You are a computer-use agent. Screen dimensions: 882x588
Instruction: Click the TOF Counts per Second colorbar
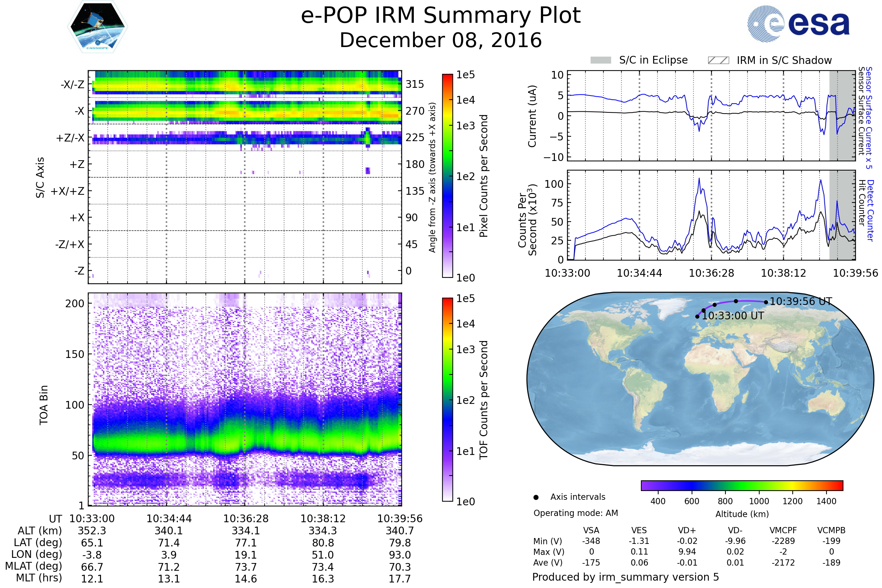click(447, 399)
